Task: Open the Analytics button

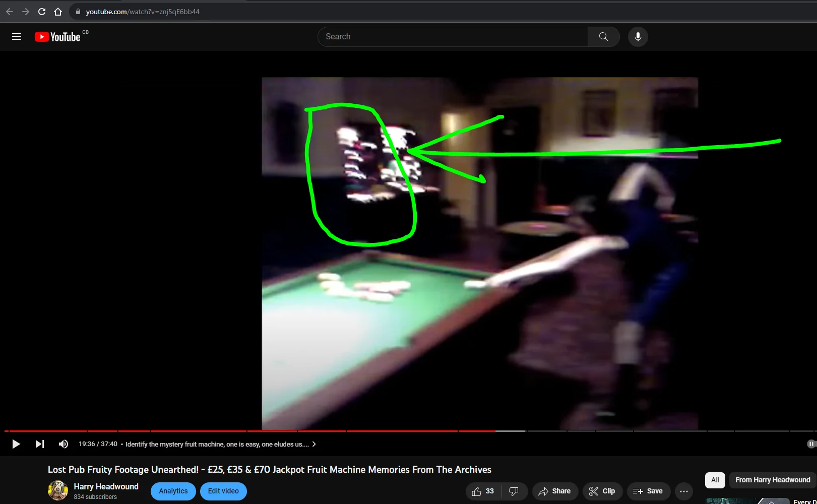Action: [173, 491]
